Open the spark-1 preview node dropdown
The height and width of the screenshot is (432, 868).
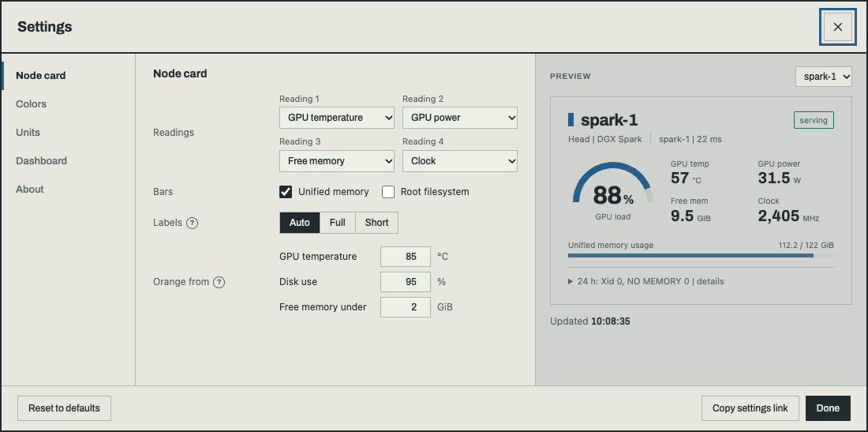(824, 77)
